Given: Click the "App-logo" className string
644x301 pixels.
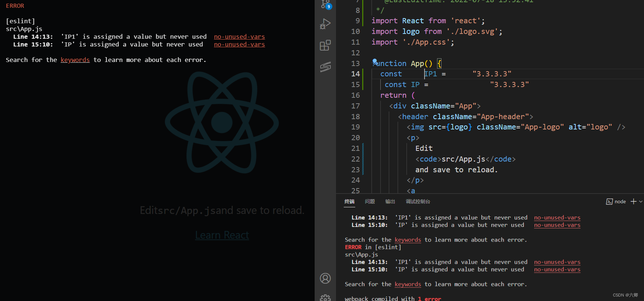Looking at the screenshot, I should 542,127.
